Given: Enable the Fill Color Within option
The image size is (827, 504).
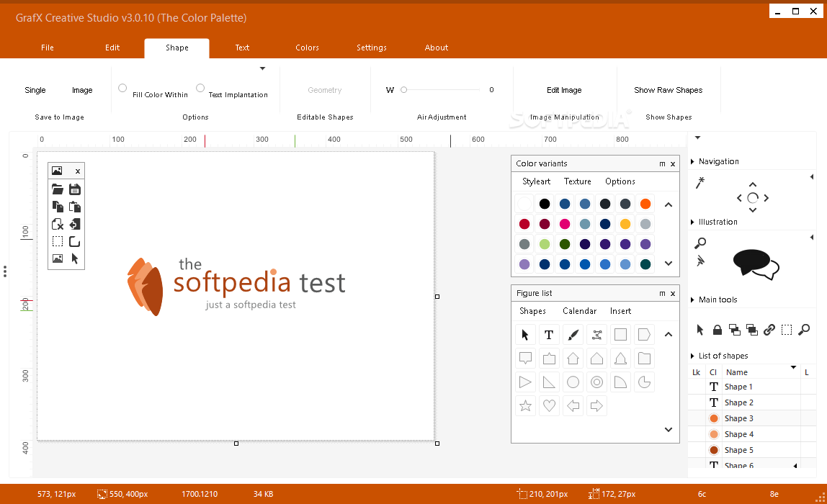Looking at the screenshot, I should [122, 88].
